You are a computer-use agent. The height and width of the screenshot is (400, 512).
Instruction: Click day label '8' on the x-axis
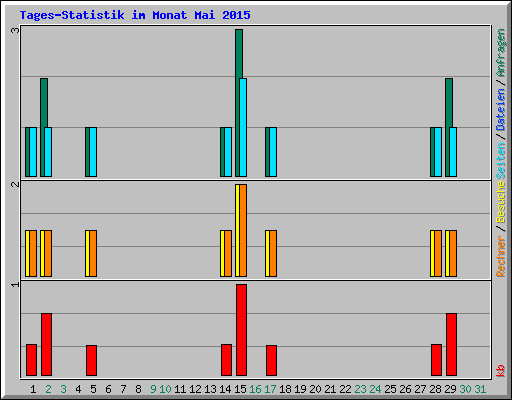coord(138,389)
